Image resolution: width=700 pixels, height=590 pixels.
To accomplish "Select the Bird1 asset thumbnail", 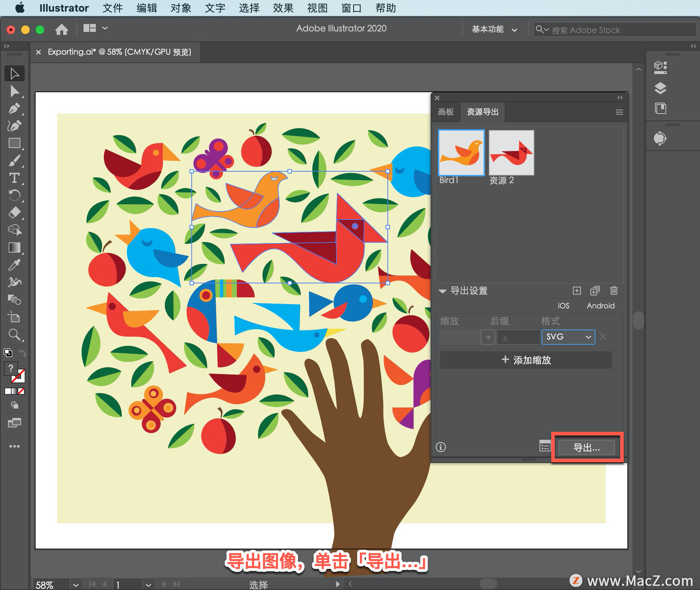I will 461,153.
